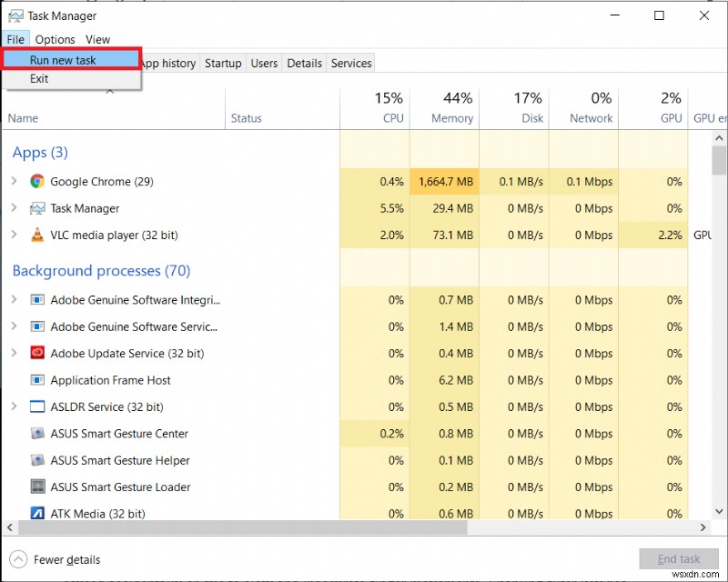Open the Options menu
The width and height of the screenshot is (728, 582).
pyautogui.click(x=55, y=39)
